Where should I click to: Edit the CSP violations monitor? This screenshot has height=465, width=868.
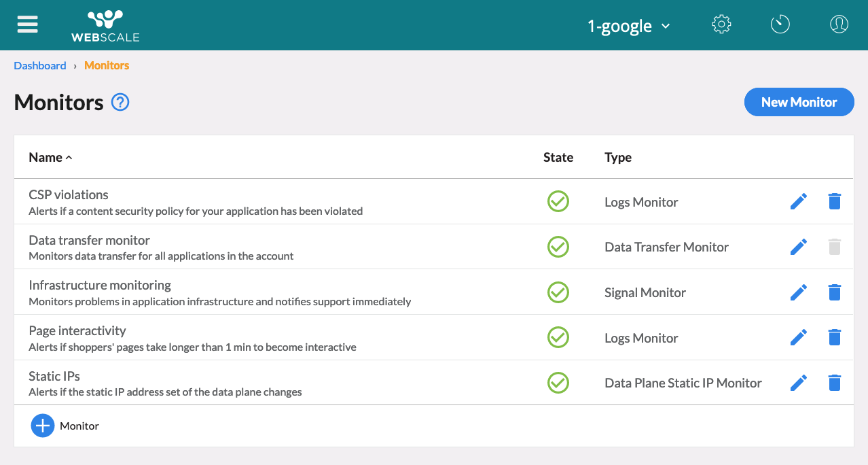pyautogui.click(x=799, y=202)
